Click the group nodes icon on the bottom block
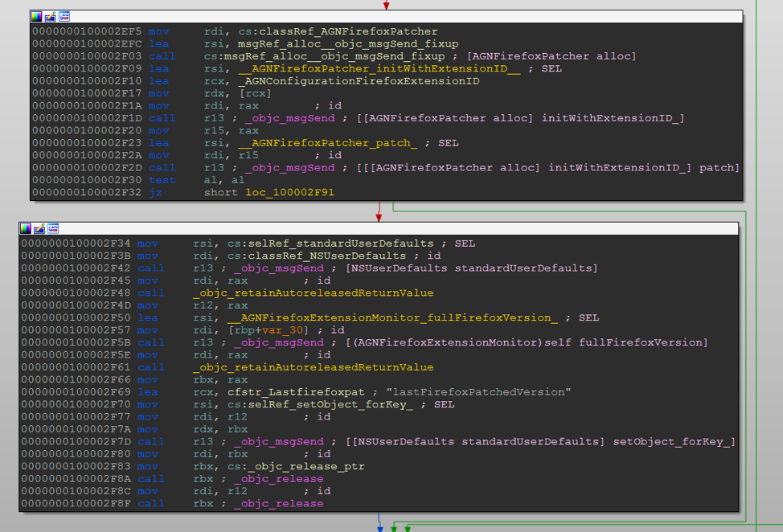The width and height of the screenshot is (783, 532). click(53, 228)
